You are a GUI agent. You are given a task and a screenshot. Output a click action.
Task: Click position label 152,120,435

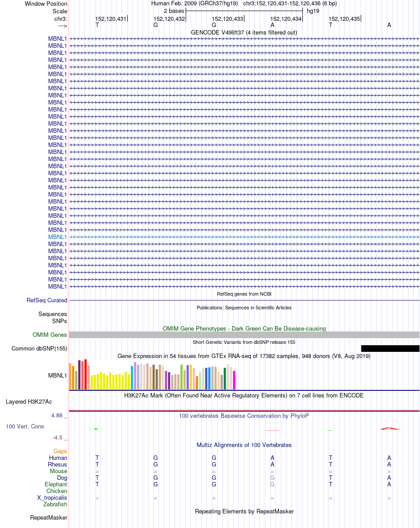pyautogui.click(x=344, y=19)
